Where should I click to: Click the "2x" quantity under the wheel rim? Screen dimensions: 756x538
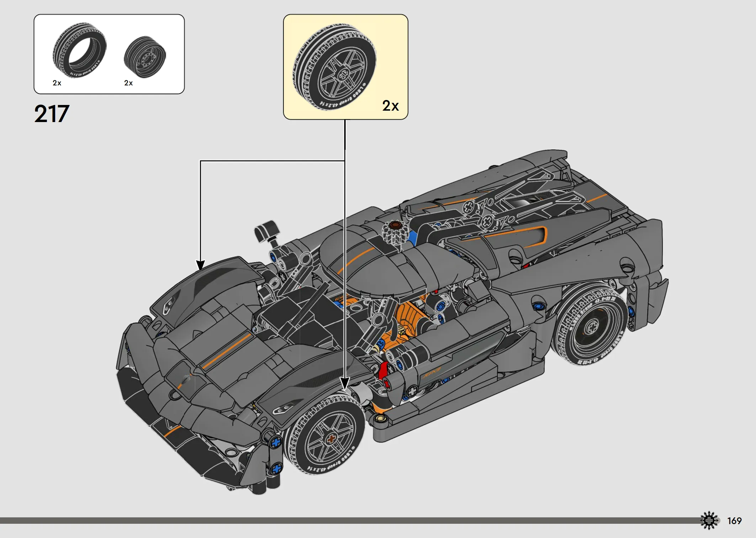pyautogui.click(x=128, y=83)
